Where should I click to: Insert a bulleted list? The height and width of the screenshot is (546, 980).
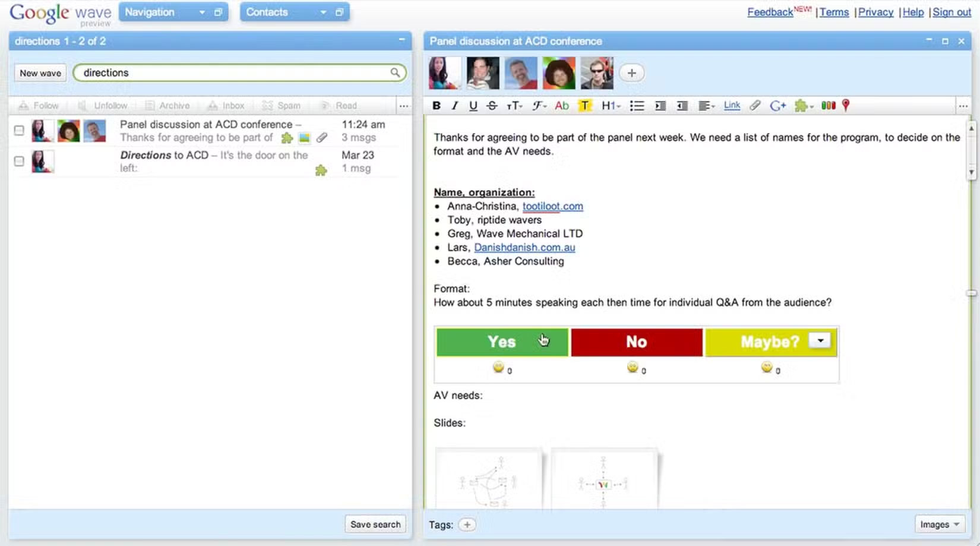click(637, 106)
